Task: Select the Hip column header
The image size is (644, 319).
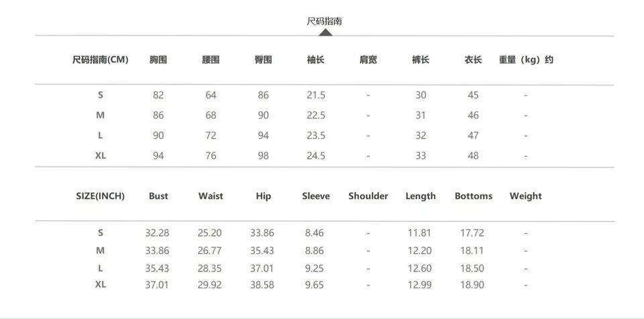Action: [x=263, y=196]
